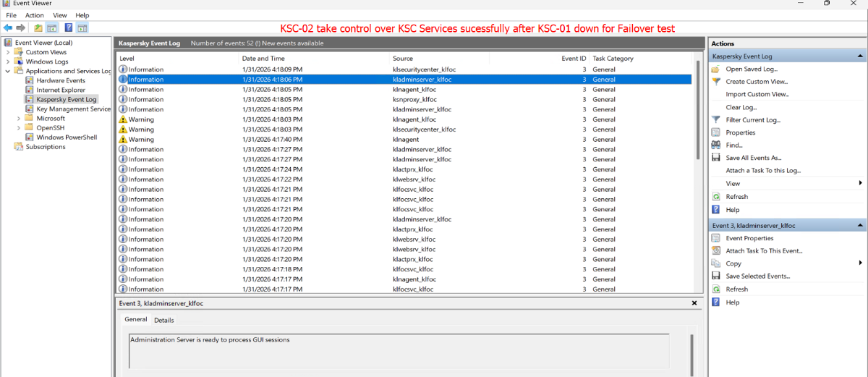Click Create Custom View funnel icon
The height and width of the screenshot is (377, 868).
(x=715, y=82)
